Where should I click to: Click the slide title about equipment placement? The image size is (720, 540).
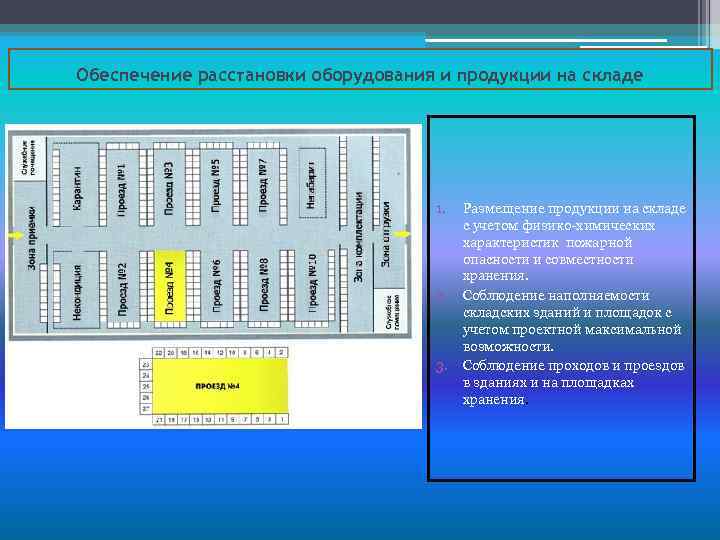pyautogui.click(x=359, y=75)
